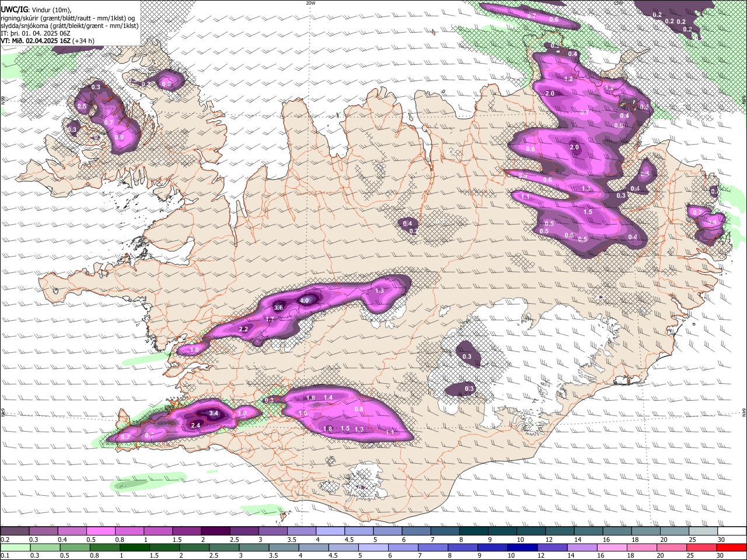Click the bold 'UWC/IG' title text
747x560 pixels.
click(14, 9)
